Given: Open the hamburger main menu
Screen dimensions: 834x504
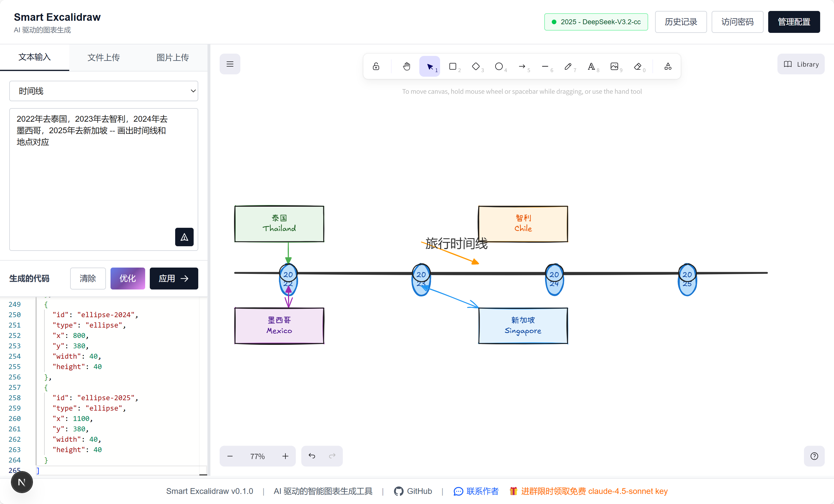Looking at the screenshot, I should click(x=230, y=64).
